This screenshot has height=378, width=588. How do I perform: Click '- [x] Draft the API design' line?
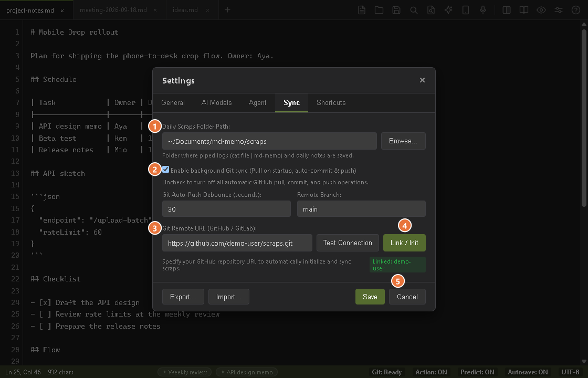[x=85, y=302]
